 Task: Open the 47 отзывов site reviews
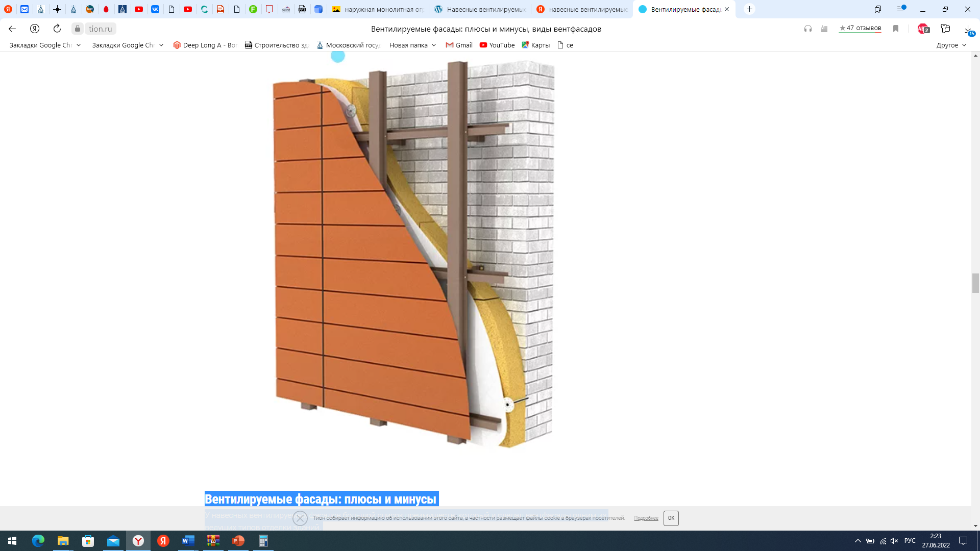pos(860,28)
